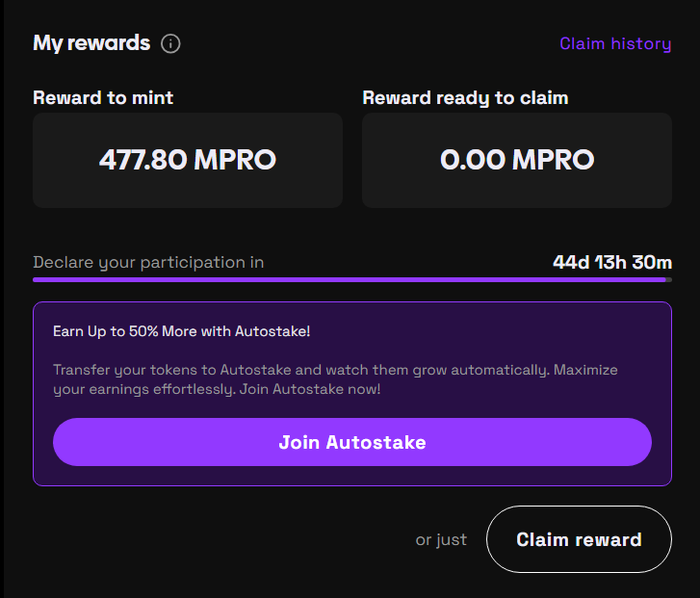Image resolution: width=700 pixels, height=598 pixels.
Task: Select the 477.80 MPRO reward card
Action: (188, 160)
